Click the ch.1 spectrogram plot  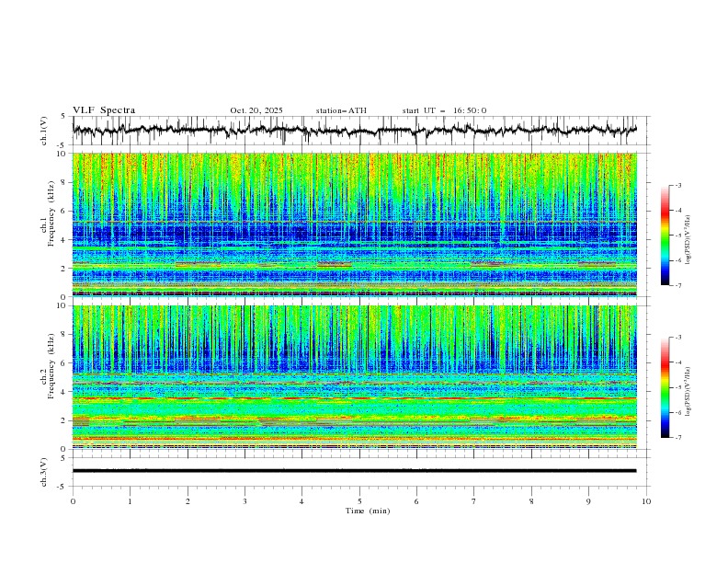point(354,224)
